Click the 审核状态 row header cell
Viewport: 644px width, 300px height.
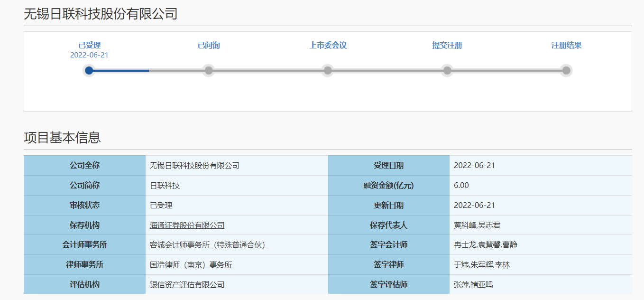pyautogui.click(x=84, y=205)
